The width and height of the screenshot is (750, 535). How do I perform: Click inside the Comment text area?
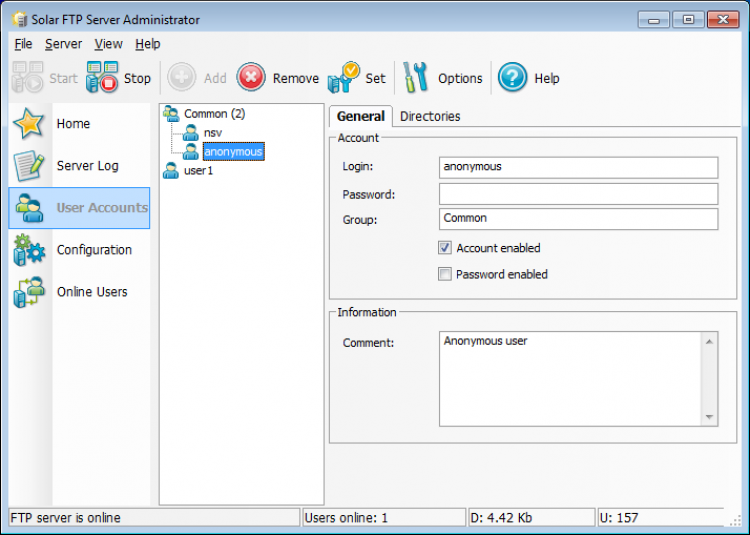click(x=570, y=379)
